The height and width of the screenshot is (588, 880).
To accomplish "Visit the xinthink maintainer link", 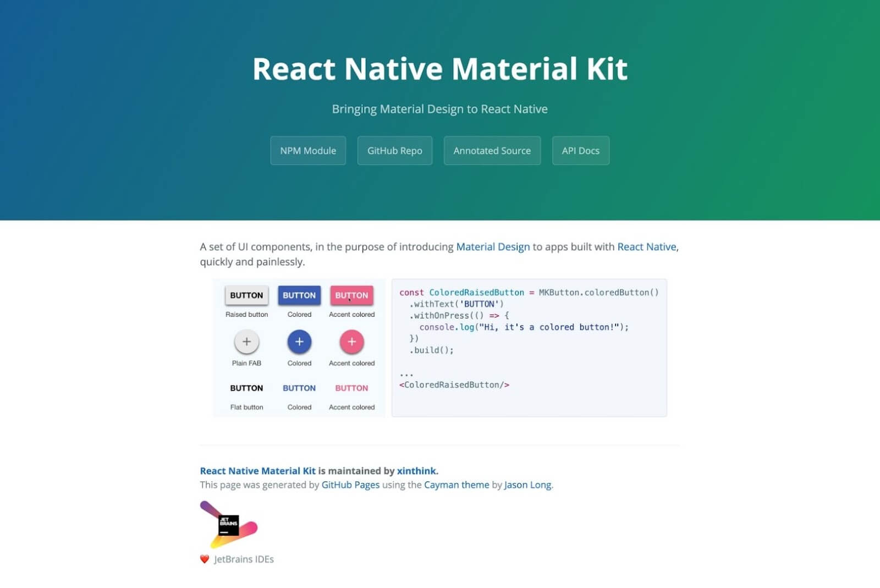I will coord(416,471).
